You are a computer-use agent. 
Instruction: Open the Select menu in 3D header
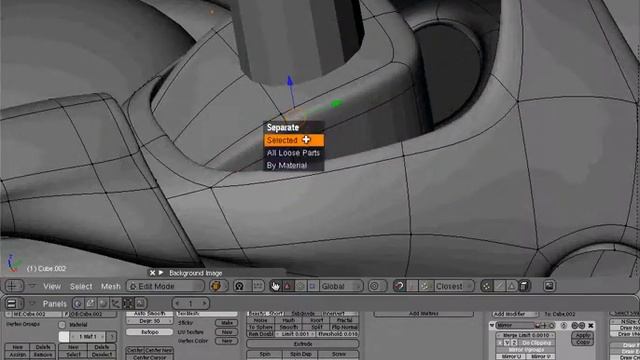81,287
